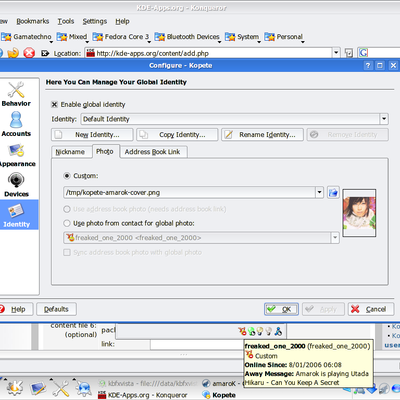The width and height of the screenshot is (400, 400).
Task: Open the Accounts configuration section
Action: tap(16, 124)
